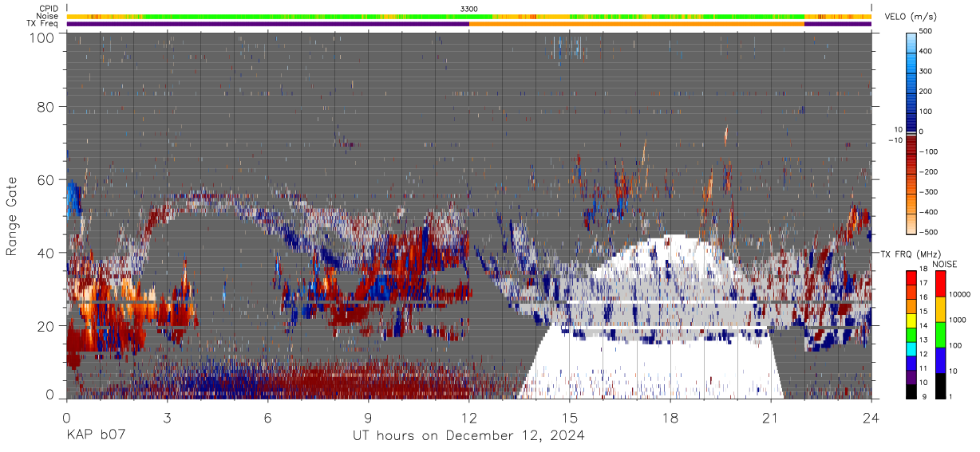Click the 'Range Gate' axis label

[x=12, y=215]
